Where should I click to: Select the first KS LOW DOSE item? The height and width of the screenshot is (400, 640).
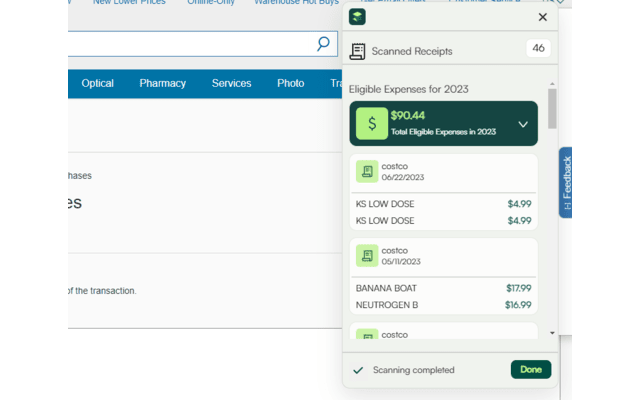click(443, 204)
